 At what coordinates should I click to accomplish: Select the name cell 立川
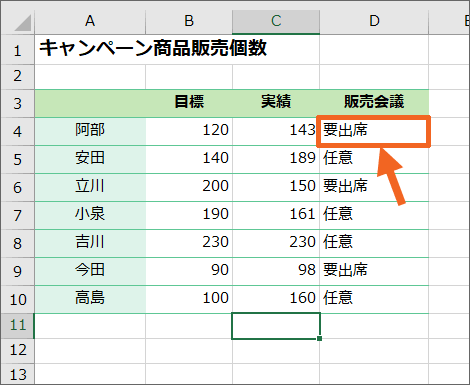click(x=90, y=187)
